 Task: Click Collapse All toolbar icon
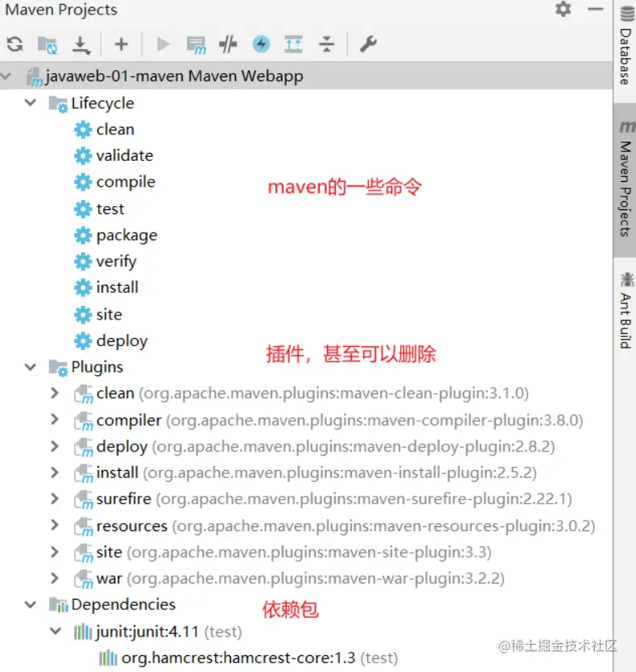tap(327, 44)
